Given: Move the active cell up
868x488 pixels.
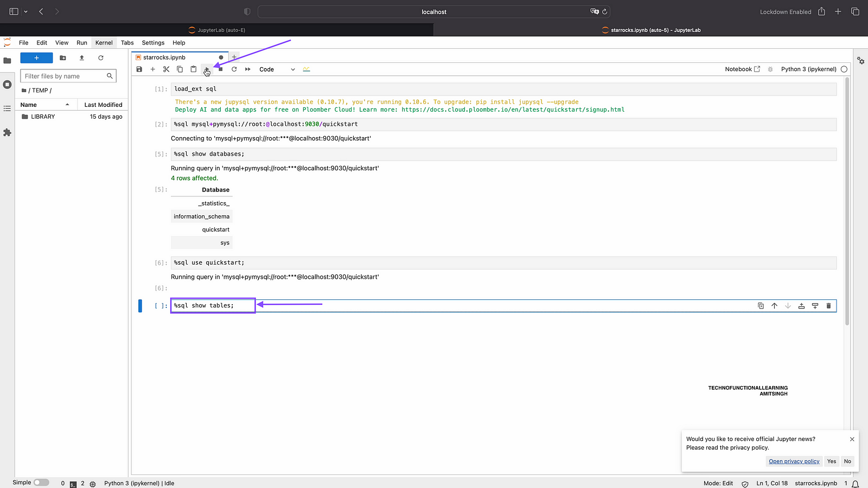Looking at the screenshot, I should point(774,306).
